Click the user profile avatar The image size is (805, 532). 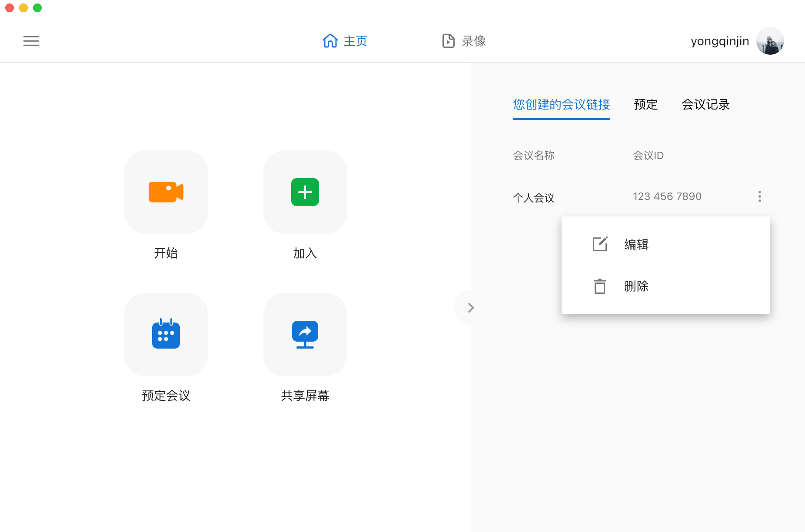pos(770,41)
